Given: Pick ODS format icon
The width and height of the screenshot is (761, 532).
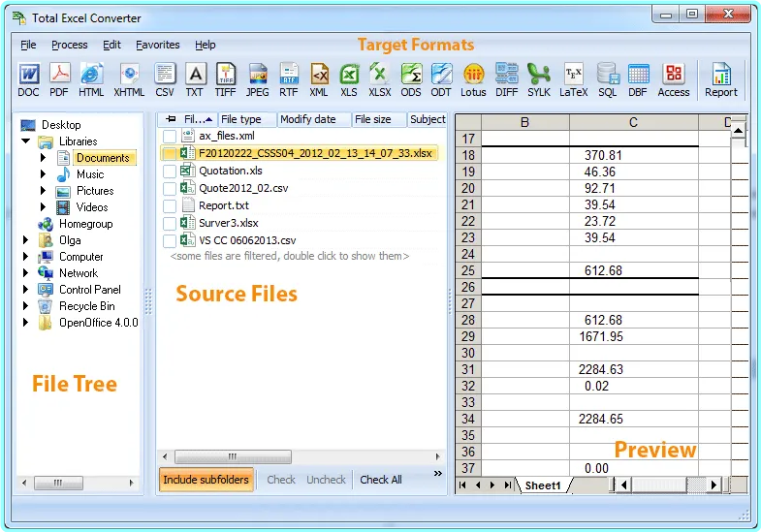Looking at the screenshot, I should click(x=411, y=80).
